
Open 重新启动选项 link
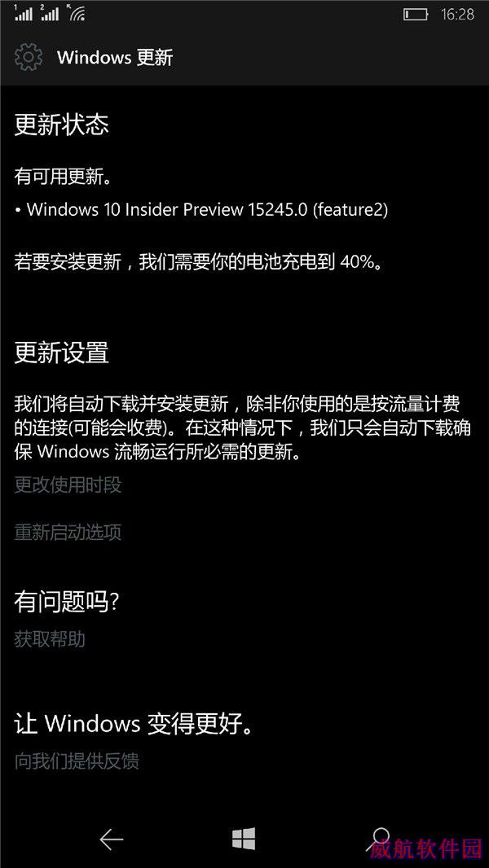(68, 533)
